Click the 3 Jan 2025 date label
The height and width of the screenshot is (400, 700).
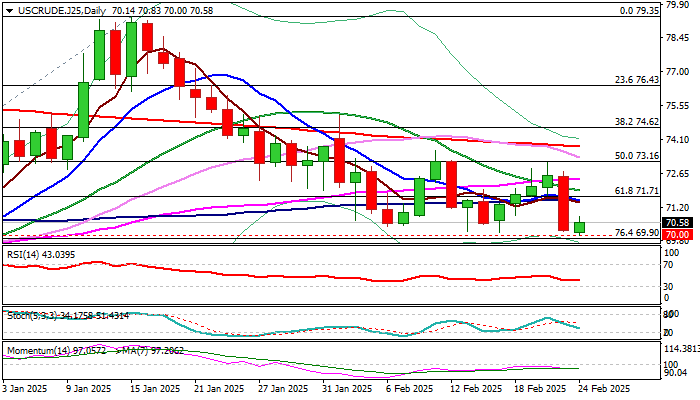pyautogui.click(x=25, y=387)
